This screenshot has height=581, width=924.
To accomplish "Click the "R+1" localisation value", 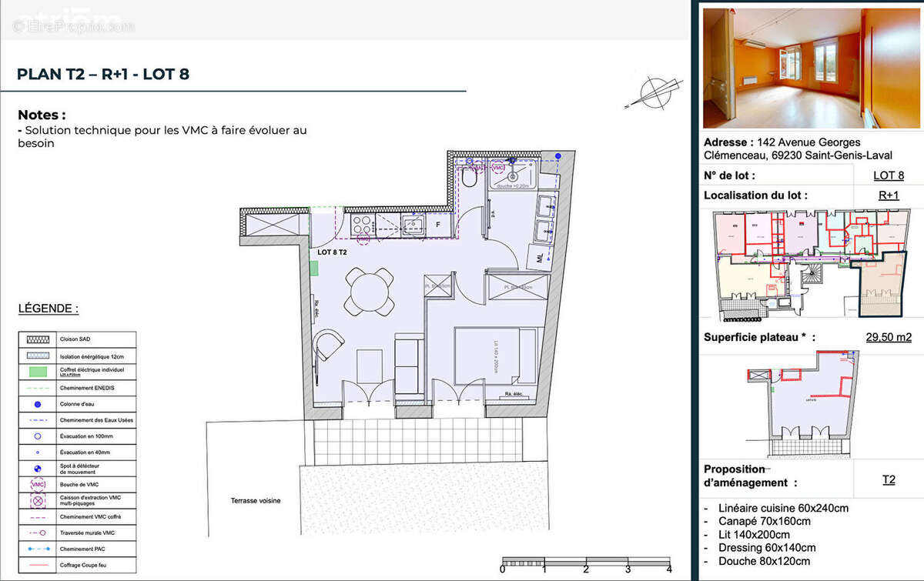I will pyautogui.click(x=889, y=195).
